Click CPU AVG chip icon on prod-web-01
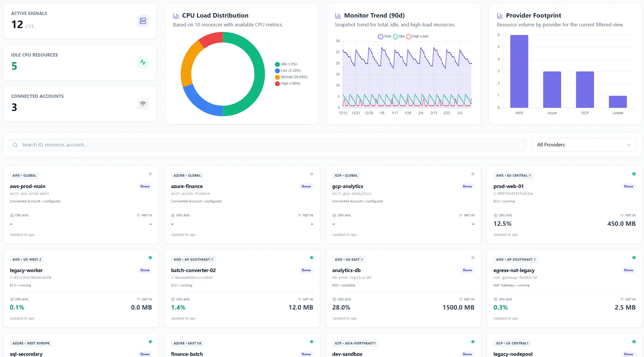 (x=495, y=216)
